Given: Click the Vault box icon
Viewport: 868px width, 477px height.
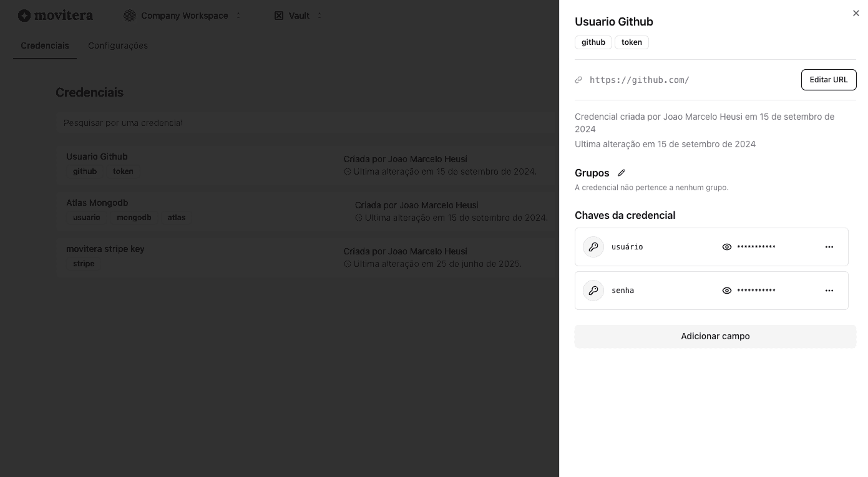Looking at the screenshot, I should [279, 16].
